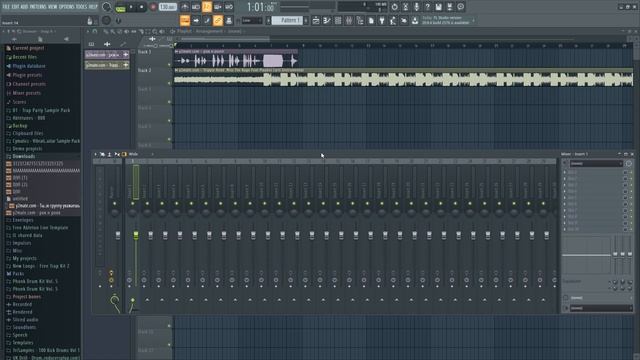Open the EDIT menu

point(15,7)
